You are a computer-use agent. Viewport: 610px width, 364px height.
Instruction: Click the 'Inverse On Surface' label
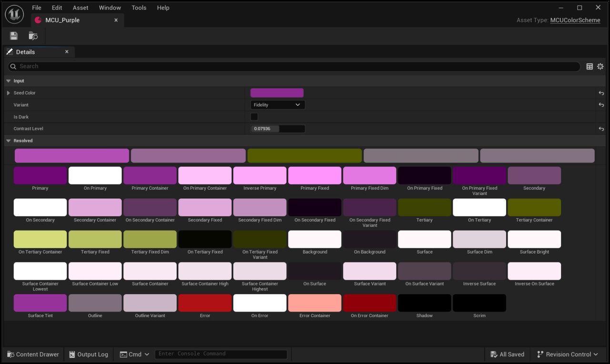(534, 283)
